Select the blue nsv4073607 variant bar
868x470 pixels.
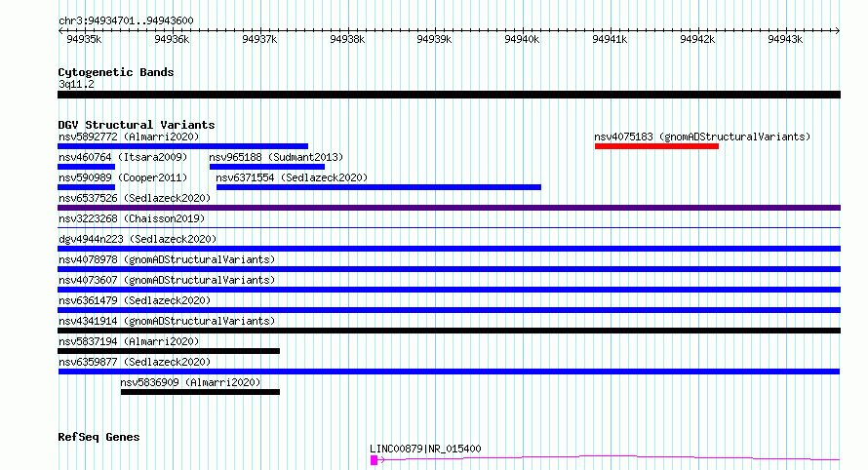(449, 290)
